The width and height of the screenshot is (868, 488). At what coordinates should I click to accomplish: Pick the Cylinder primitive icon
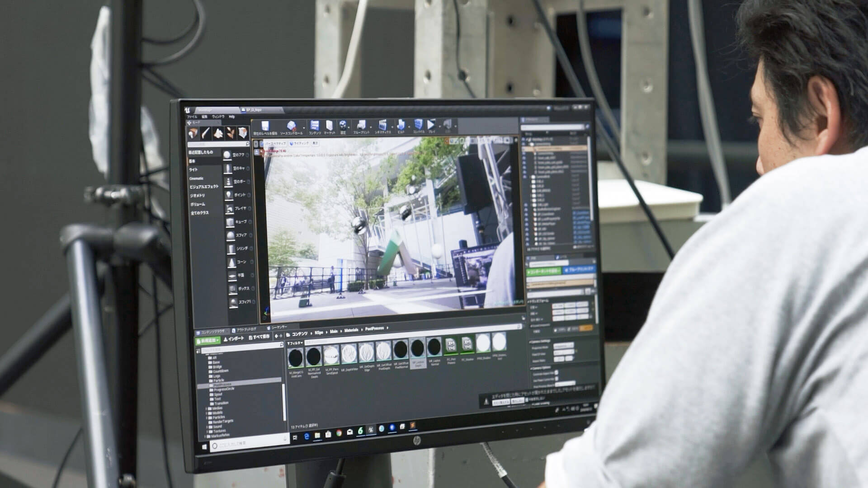(x=231, y=249)
